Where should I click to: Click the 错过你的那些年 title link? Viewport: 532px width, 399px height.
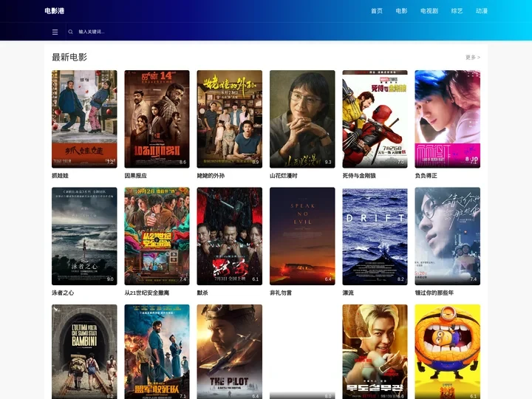(x=434, y=293)
